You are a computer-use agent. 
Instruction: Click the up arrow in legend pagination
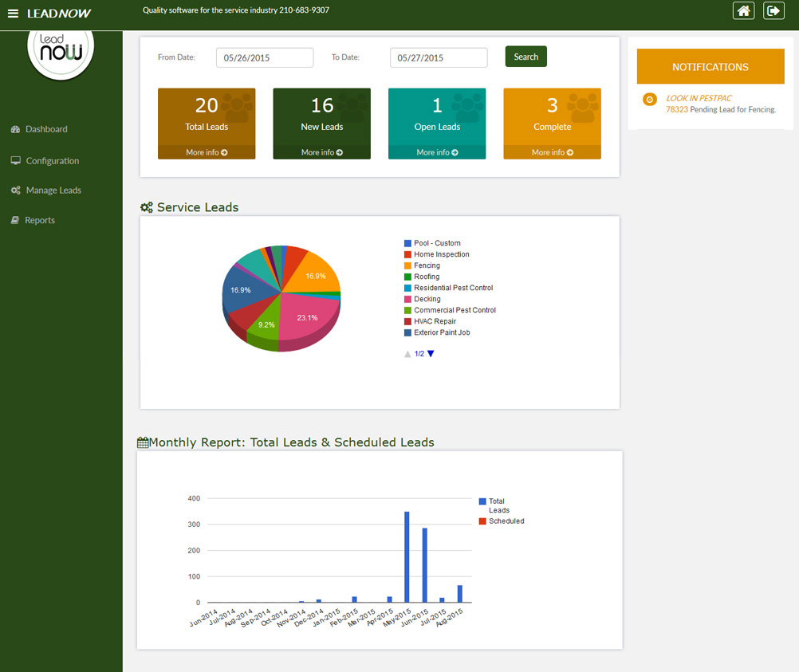407,354
